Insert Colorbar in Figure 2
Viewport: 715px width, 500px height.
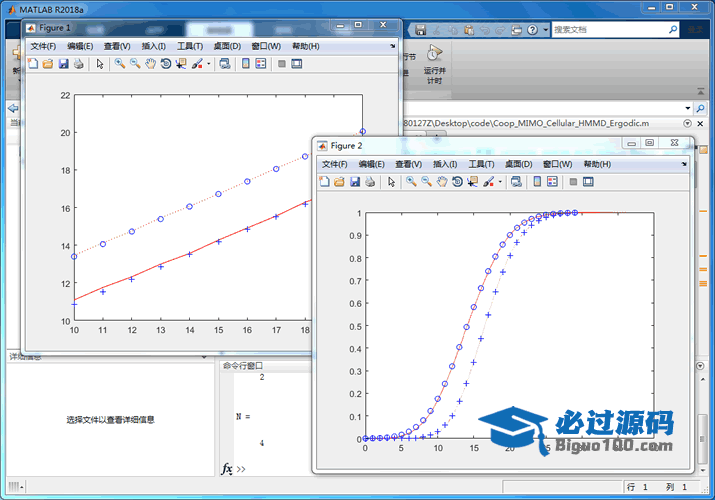coord(537,182)
